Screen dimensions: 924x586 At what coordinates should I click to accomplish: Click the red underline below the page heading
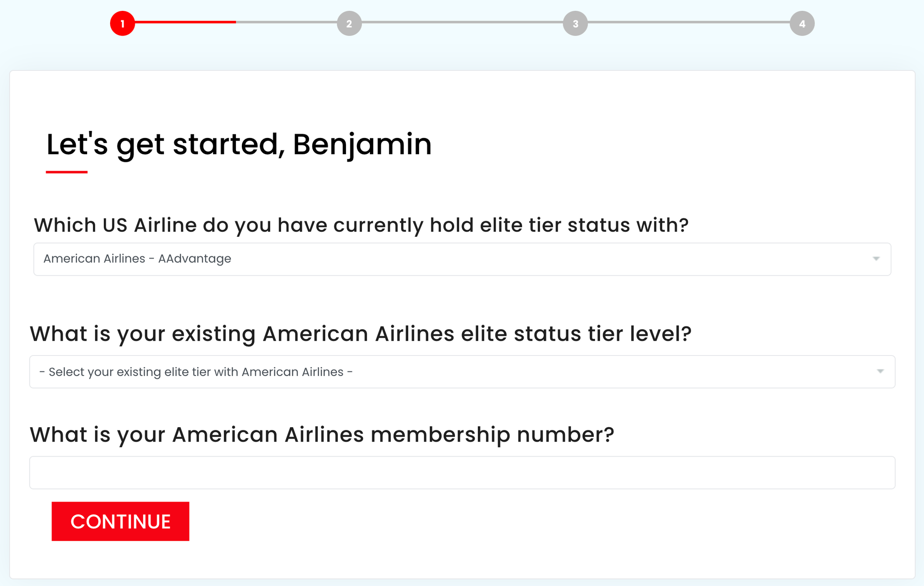pos(66,171)
